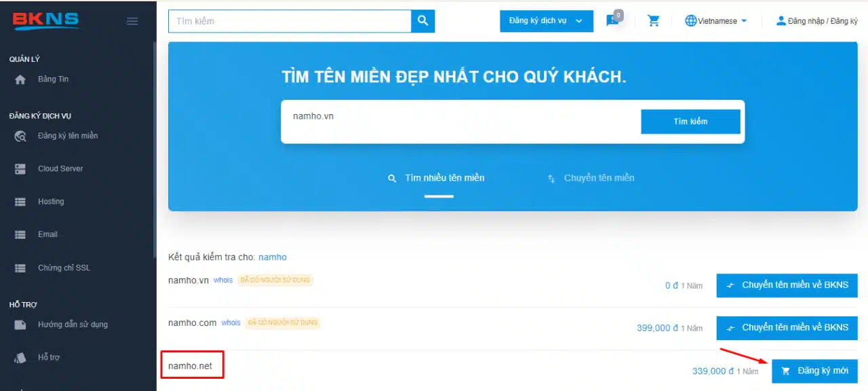Open Hướng dẫn sử dụng menu item

click(73, 324)
